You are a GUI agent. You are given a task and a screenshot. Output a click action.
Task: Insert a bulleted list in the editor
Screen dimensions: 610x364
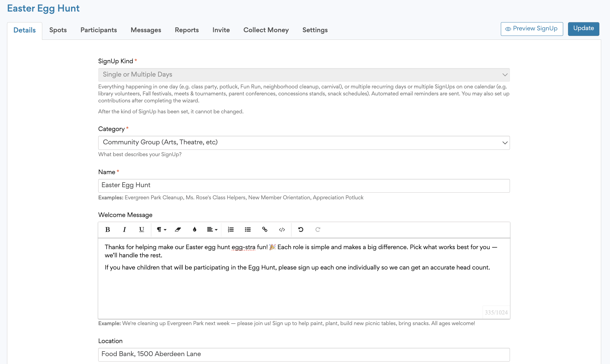(248, 230)
